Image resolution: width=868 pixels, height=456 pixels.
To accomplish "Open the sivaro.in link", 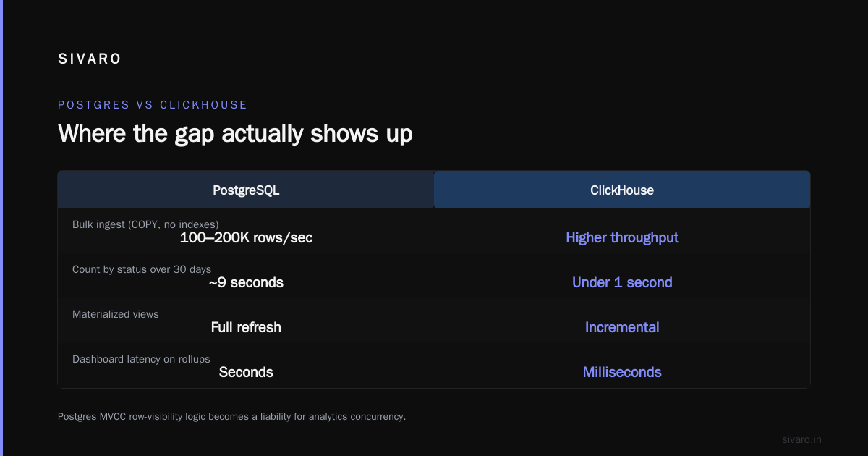I will pos(801,439).
